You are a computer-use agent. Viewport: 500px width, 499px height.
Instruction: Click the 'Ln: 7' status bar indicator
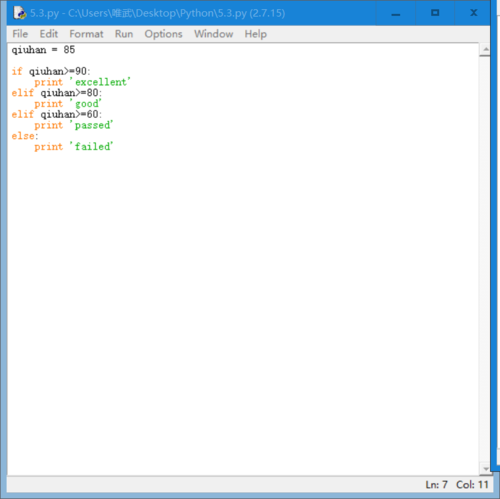pyautogui.click(x=436, y=484)
